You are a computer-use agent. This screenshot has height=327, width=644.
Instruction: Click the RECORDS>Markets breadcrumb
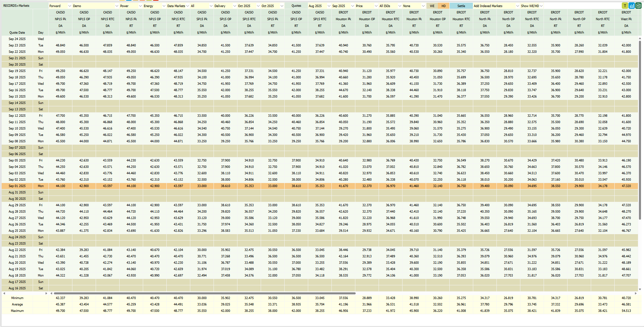(16, 6)
